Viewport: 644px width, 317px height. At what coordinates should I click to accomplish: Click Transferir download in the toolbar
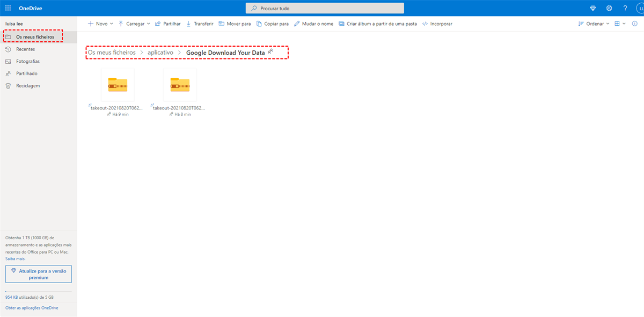pos(200,24)
